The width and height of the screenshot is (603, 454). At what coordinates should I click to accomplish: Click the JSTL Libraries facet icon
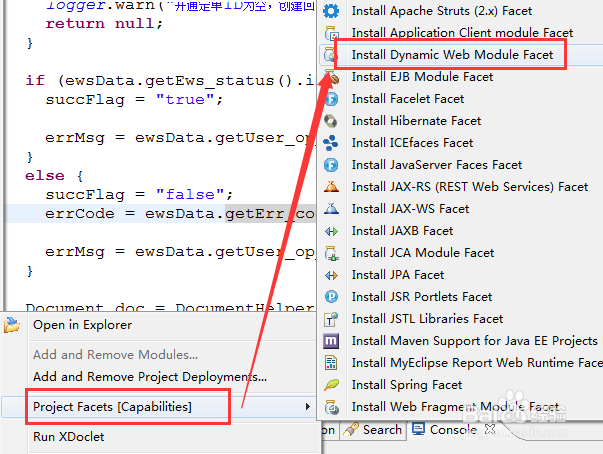point(332,319)
